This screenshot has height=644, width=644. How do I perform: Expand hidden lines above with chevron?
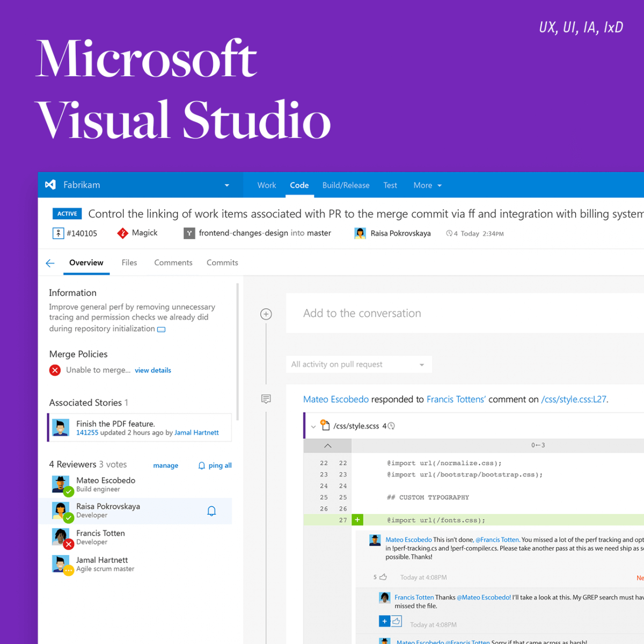click(328, 445)
